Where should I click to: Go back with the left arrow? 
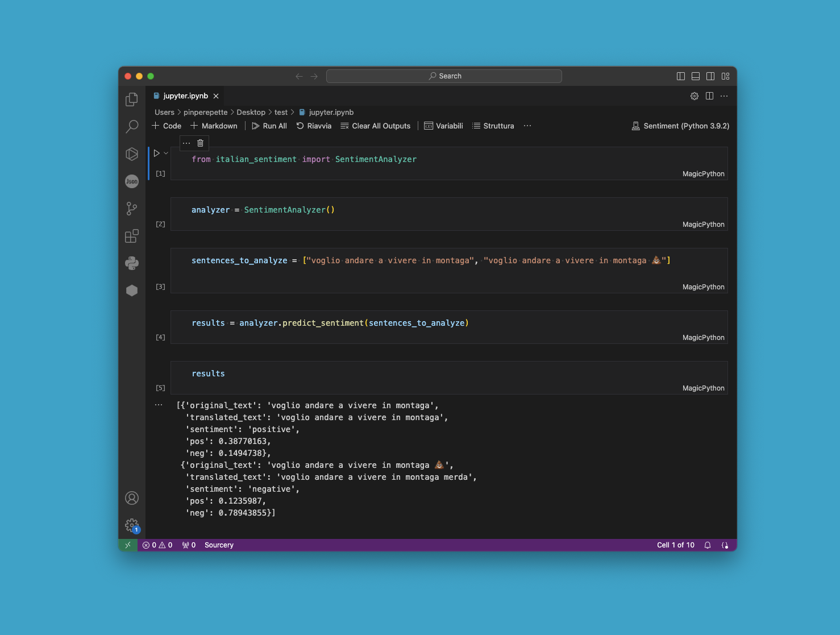[299, 76]
